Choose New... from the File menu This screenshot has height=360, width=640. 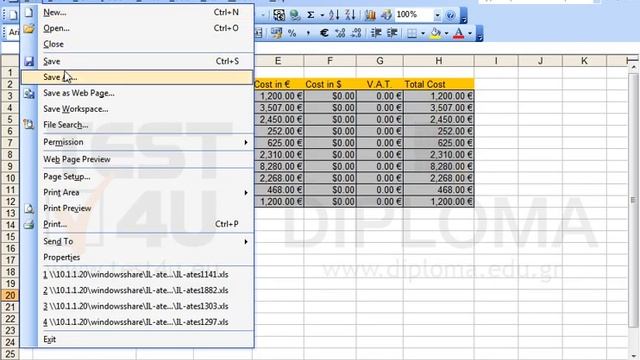[x=137, y=12]
